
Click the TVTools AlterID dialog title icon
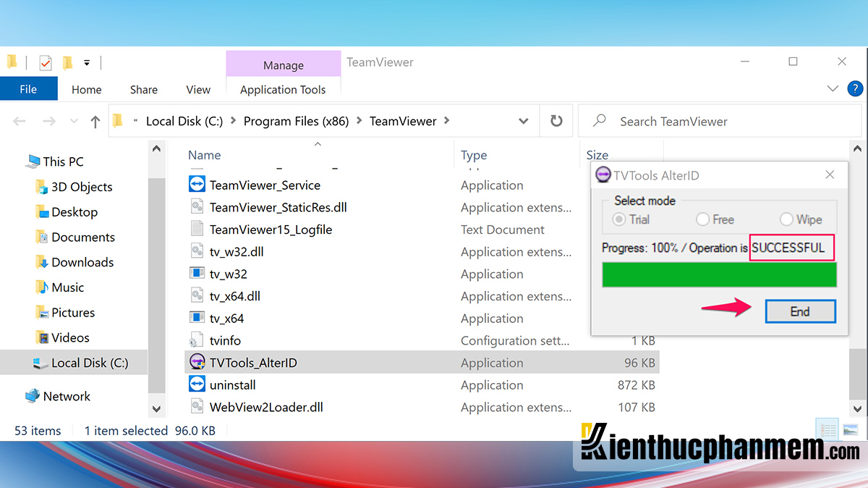click(603, 175)
